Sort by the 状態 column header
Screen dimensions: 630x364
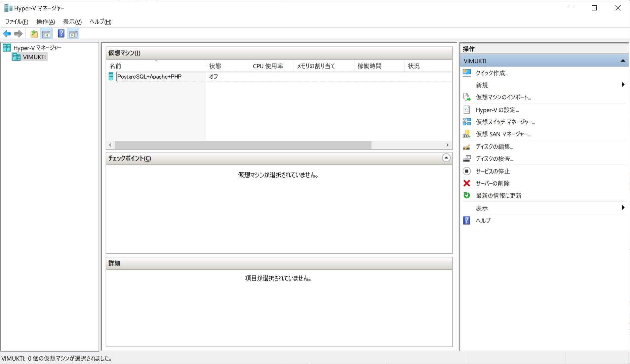(x=228, y=66)
